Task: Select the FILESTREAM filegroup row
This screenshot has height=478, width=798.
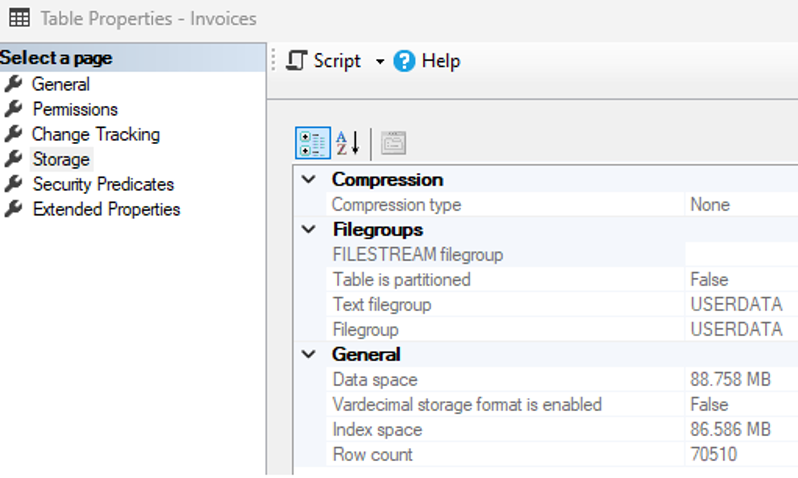Action: [x=562, y=255]
